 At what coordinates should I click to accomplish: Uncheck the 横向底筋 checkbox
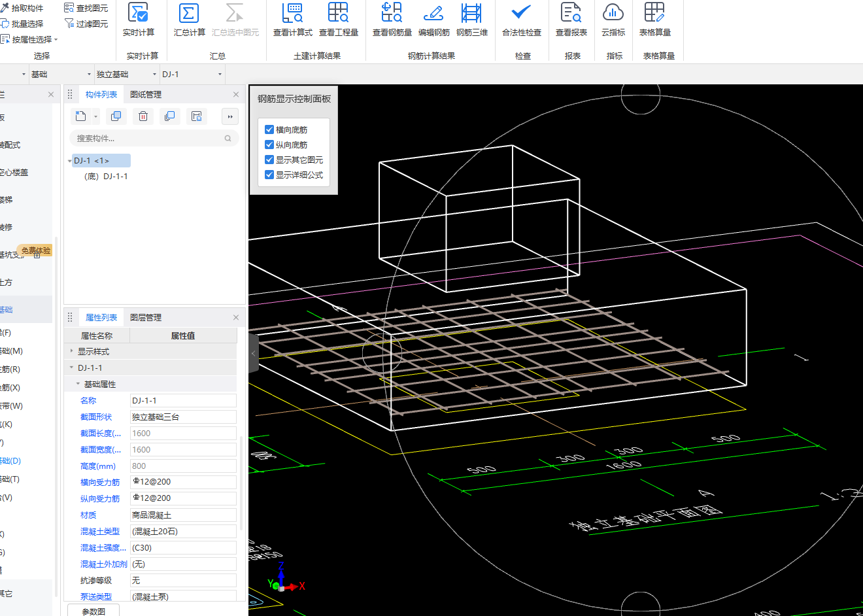pyautogui.click(x=269, y=129)
